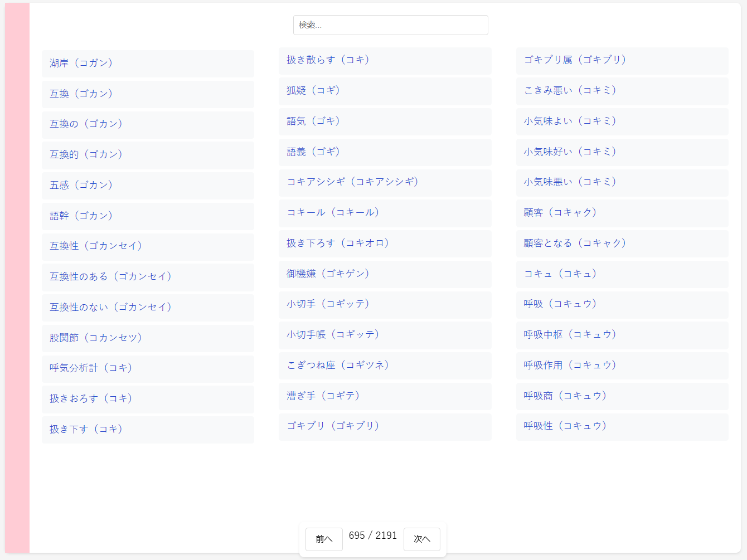Open the 語義（ゴギ）entry
The width and height of the screenshot is (747, 560).
pos(385,152)
